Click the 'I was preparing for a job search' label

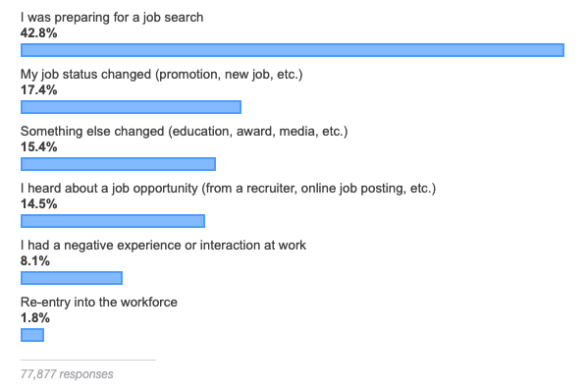coord(112,18)
